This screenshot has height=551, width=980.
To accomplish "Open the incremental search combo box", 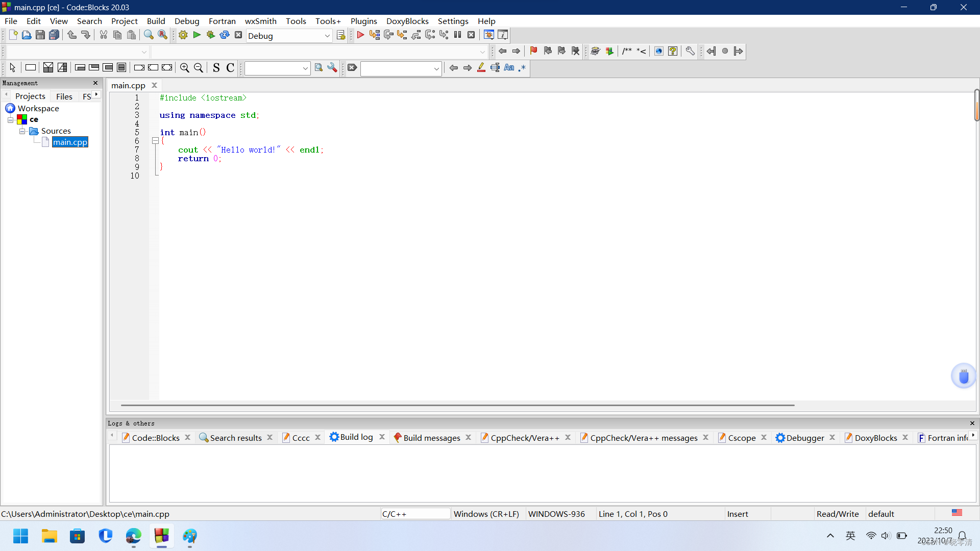I will pos(401,68).
